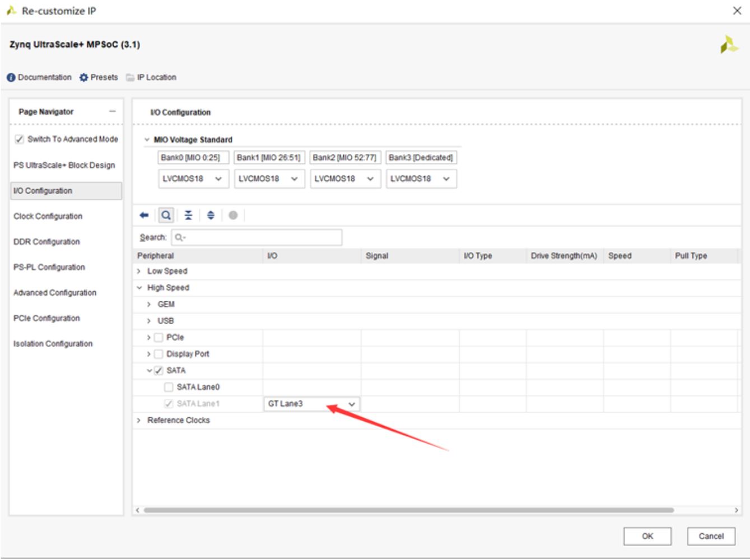Collapse the High Speed peripheral group

(x=139, y=287)
